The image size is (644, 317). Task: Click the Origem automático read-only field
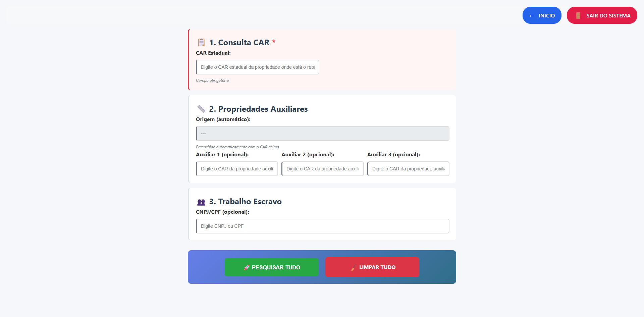click(322, 134)
